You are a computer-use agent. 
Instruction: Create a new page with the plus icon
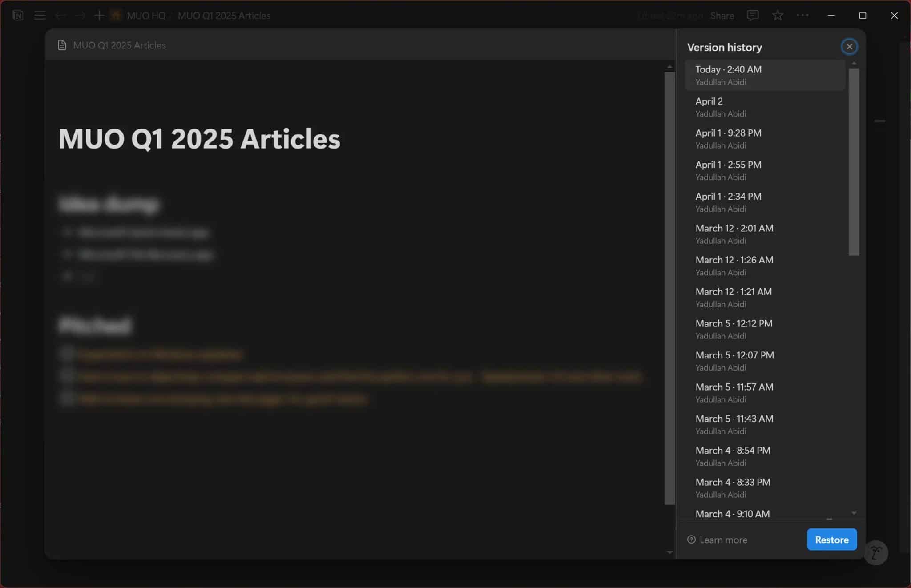pyautogui.click(x=99, y=15)
